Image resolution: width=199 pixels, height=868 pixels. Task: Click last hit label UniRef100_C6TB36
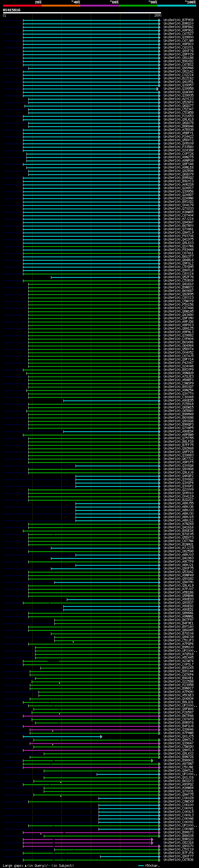178,860
